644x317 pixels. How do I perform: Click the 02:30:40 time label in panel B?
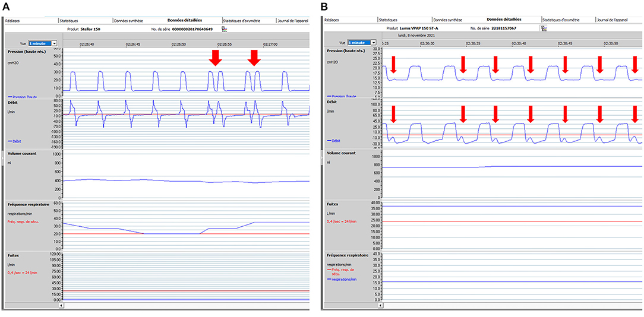tap(519, 43)
